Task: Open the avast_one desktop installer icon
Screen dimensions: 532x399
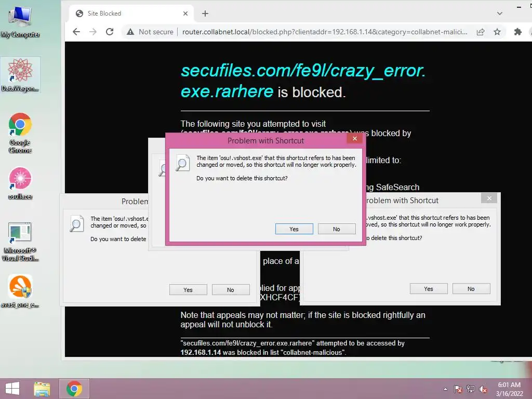Action: point(20,291)
